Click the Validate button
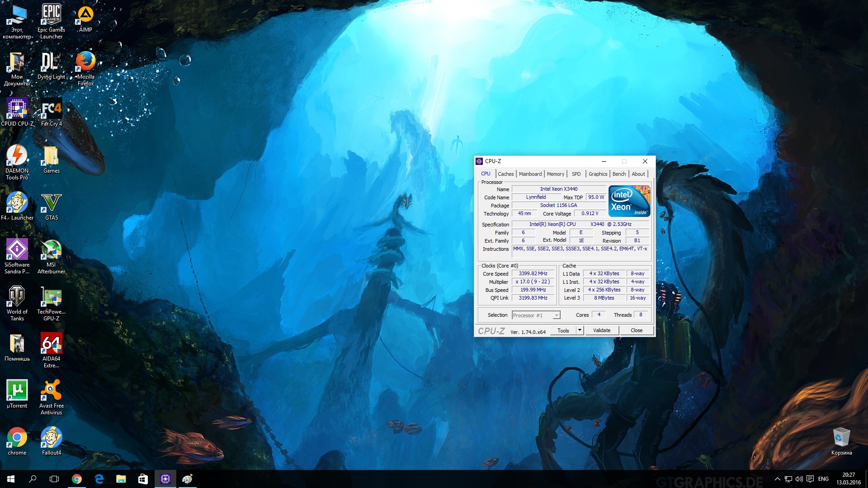Viewport: 868px width, 488px height. pos(601,330)
